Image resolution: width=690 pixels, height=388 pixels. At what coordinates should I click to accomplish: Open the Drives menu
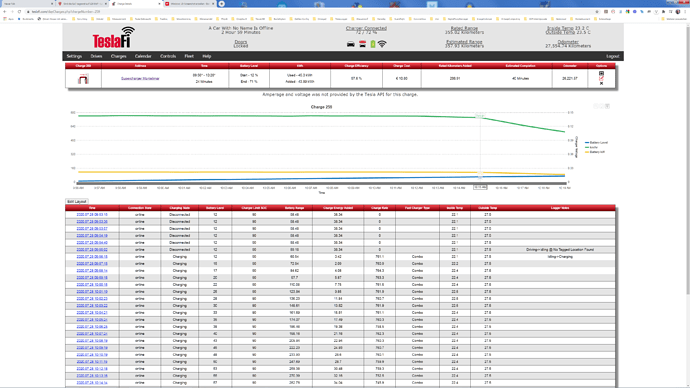[x=96, y=56]
